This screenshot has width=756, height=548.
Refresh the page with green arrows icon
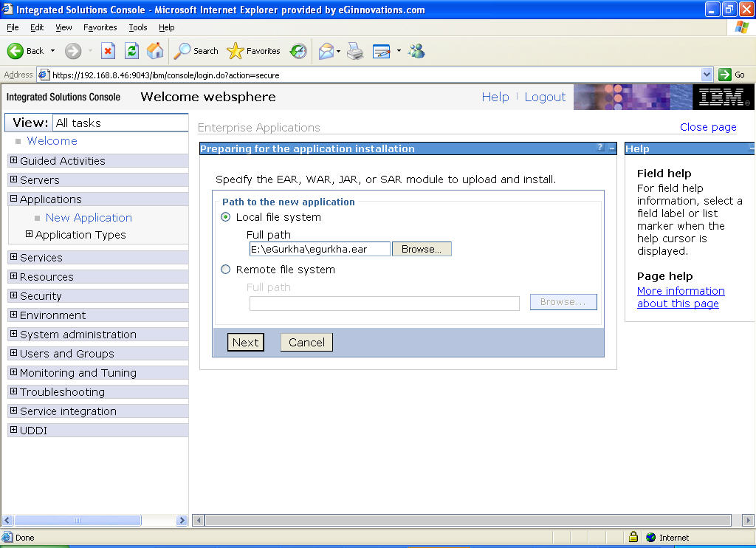(x=131, y=51)
